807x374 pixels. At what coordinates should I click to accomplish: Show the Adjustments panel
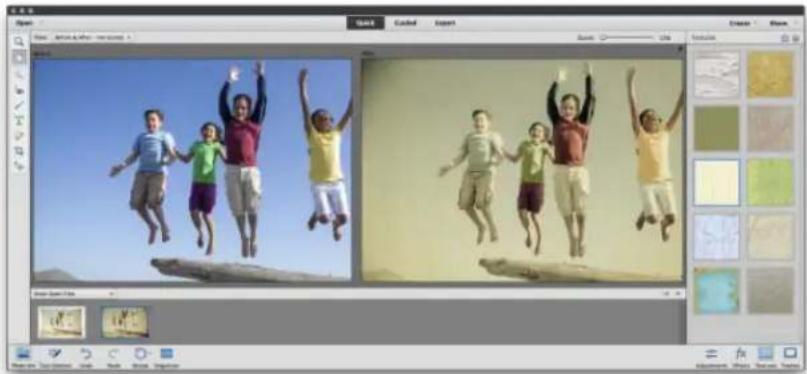click(712, 358)
